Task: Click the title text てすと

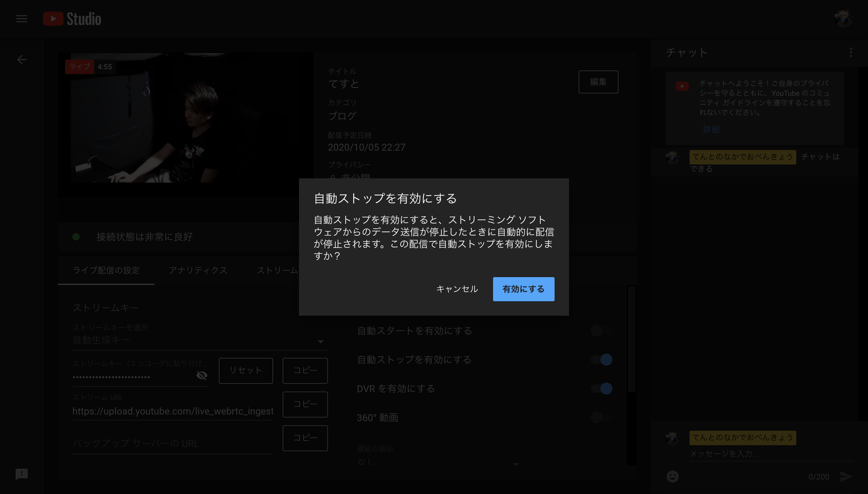Action: 344,84
